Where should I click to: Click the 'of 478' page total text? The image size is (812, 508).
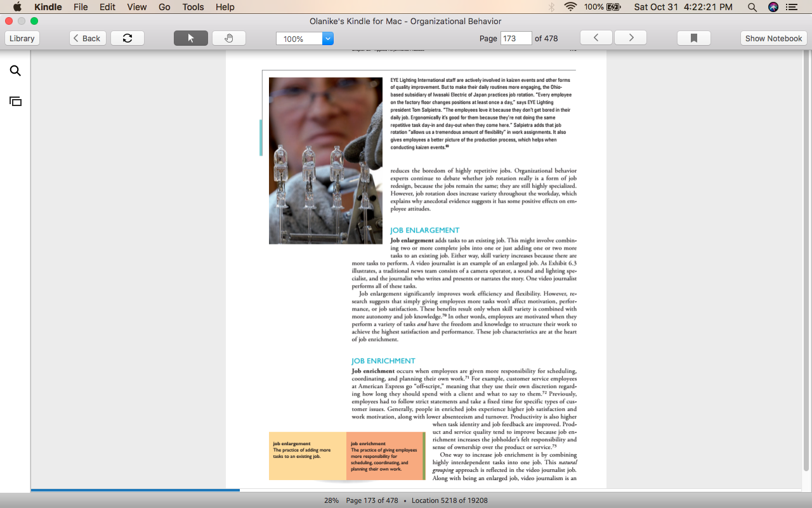pyautogui.click(x=546, y=38)
